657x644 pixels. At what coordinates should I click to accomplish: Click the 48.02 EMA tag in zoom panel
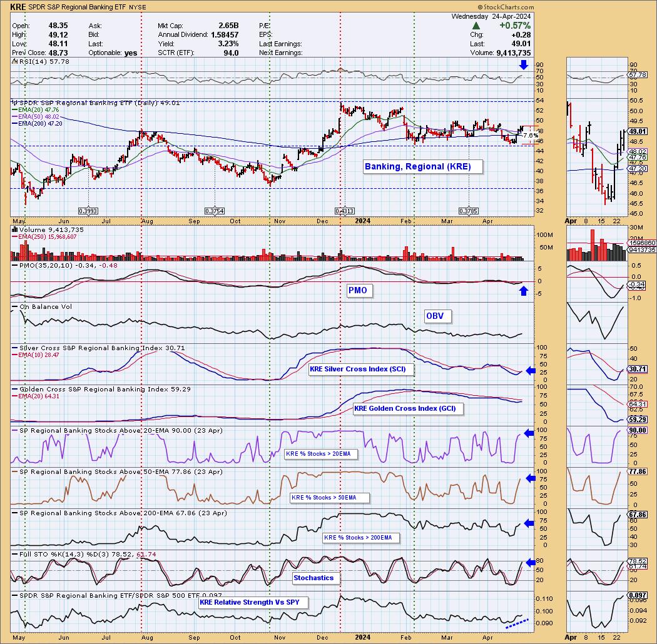[x=638, y=151]
